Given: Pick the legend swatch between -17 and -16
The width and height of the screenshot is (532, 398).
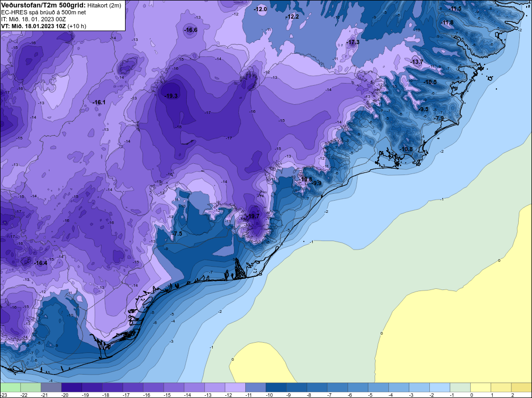Looking at the screenshot, I should [133, 387].
